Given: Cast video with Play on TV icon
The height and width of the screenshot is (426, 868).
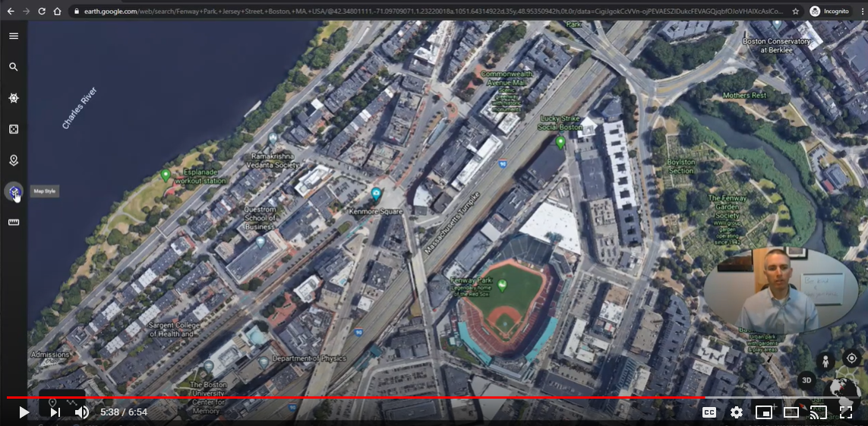Looking at the screenshot, I should pos(818,412).
